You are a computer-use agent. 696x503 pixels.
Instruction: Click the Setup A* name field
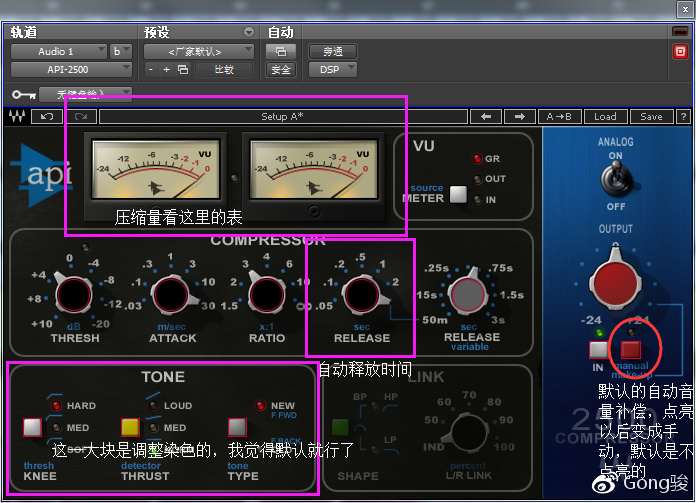[x=283, y=117]
